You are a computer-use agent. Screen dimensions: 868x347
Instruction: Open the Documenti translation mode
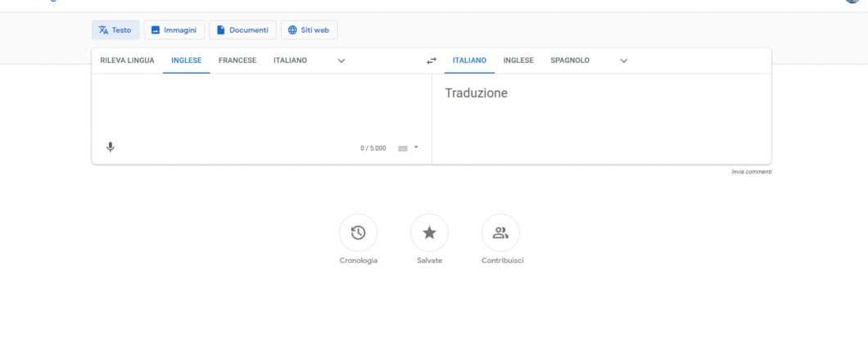(242, 30)
